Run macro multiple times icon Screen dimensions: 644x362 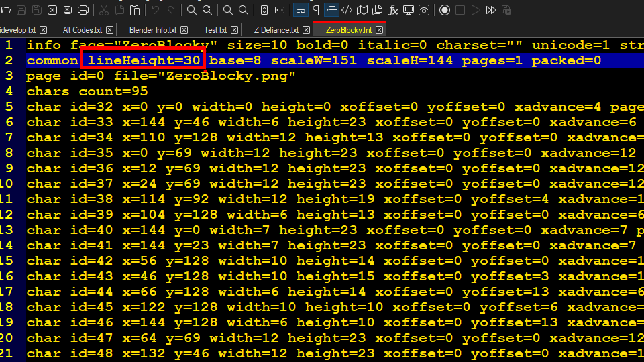(491, 10)
